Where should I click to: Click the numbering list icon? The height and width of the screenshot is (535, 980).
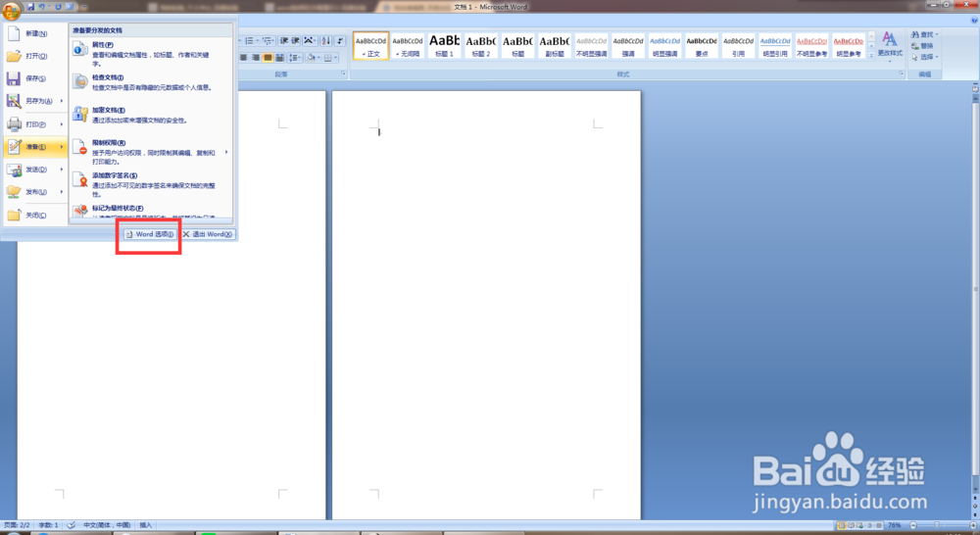coord(250,40)
